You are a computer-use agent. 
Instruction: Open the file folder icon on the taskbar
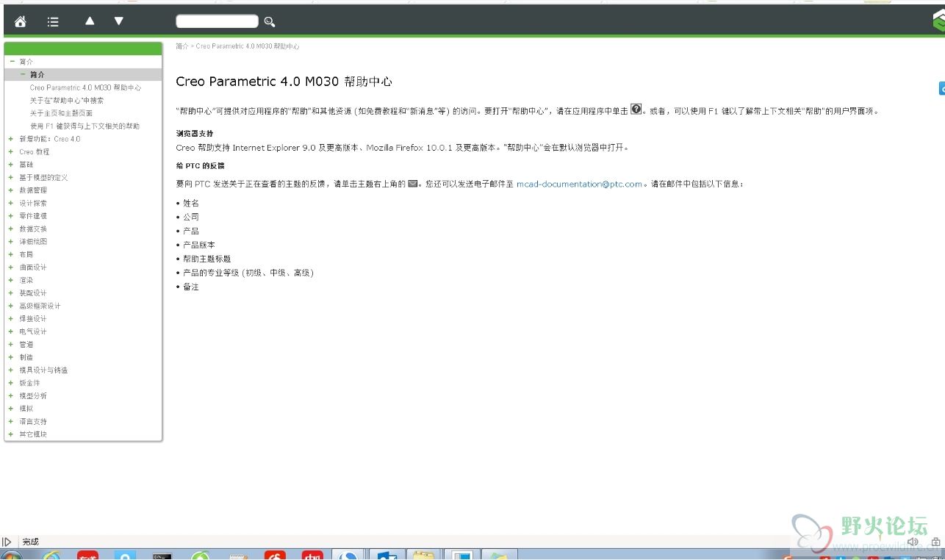tap(424, 555)
